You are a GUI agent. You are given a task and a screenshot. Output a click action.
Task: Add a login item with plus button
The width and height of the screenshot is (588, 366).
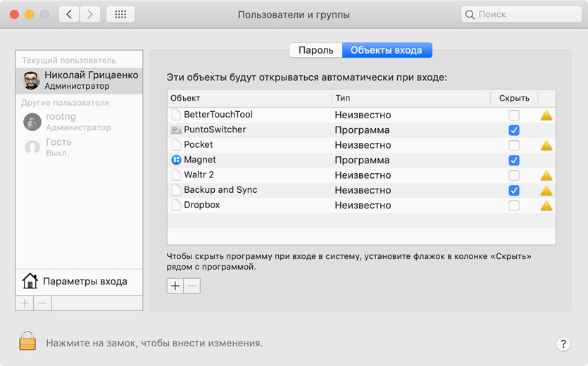pos(175,286)
